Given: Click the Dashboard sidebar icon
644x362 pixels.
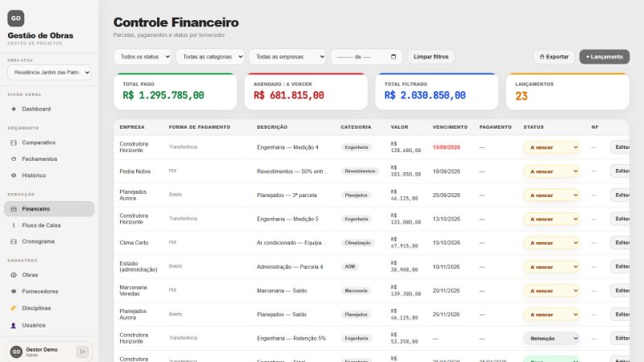Looking at the screenshot, I should [x=14, y=109].
